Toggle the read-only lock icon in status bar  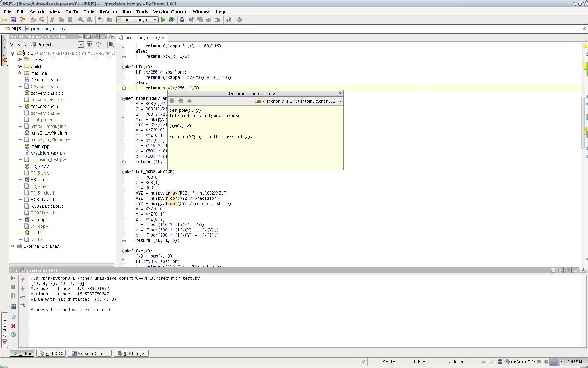(483, 362)
